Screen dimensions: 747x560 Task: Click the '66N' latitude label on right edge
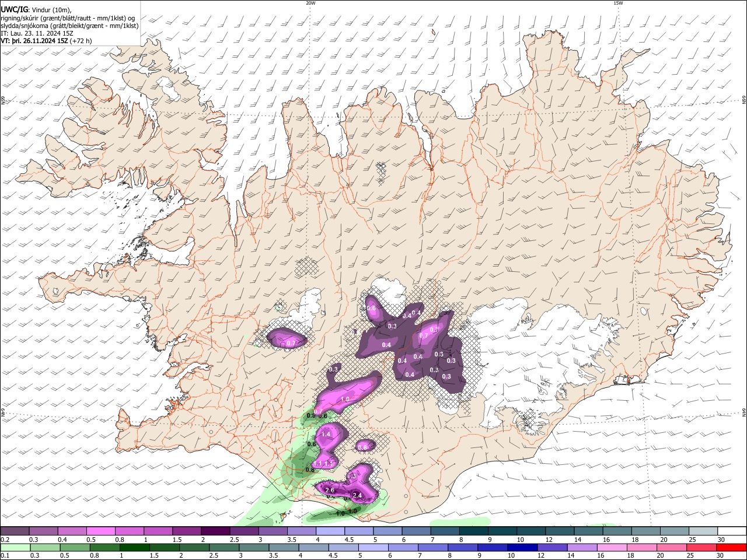tap(744, 101)
